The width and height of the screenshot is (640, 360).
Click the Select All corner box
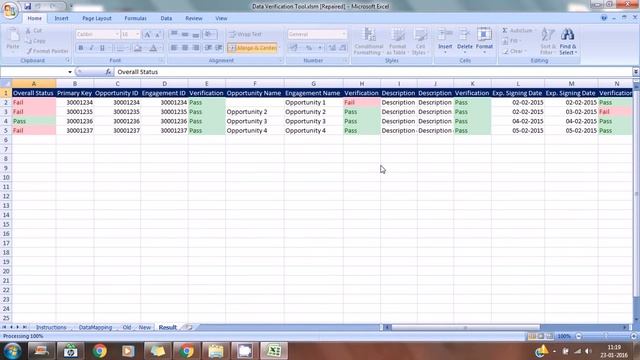[6, 84]
